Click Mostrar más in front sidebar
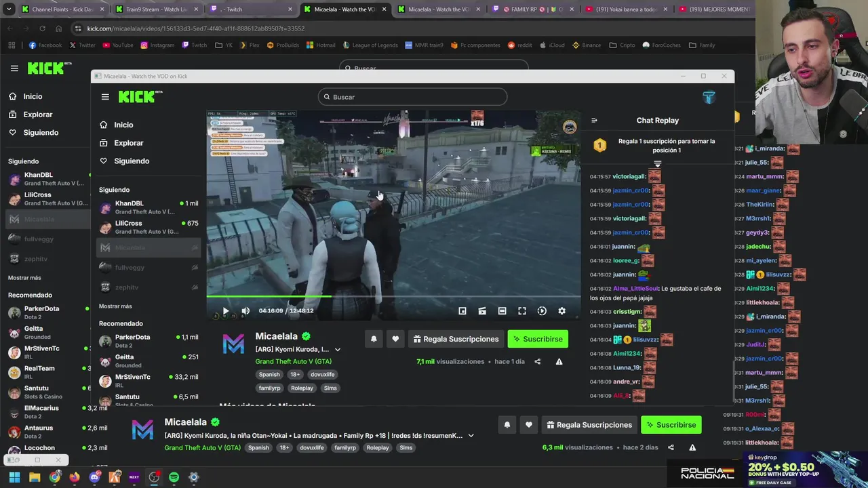Viewport: 868px width, 488px height. [115, 306]
